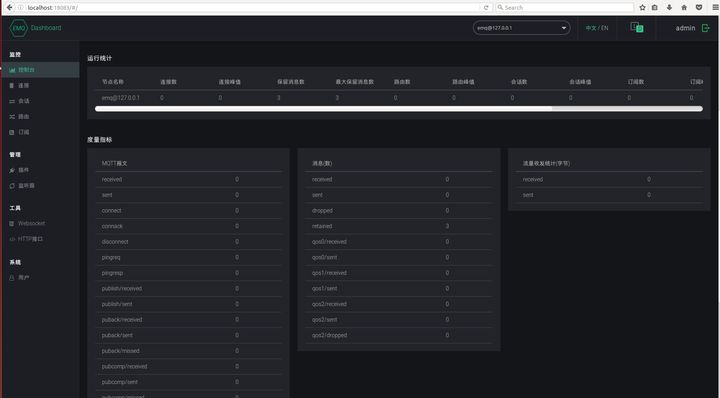720x398 pixels.
Task: Click the pubcomp/sent metric row
Action: [189, 382]
